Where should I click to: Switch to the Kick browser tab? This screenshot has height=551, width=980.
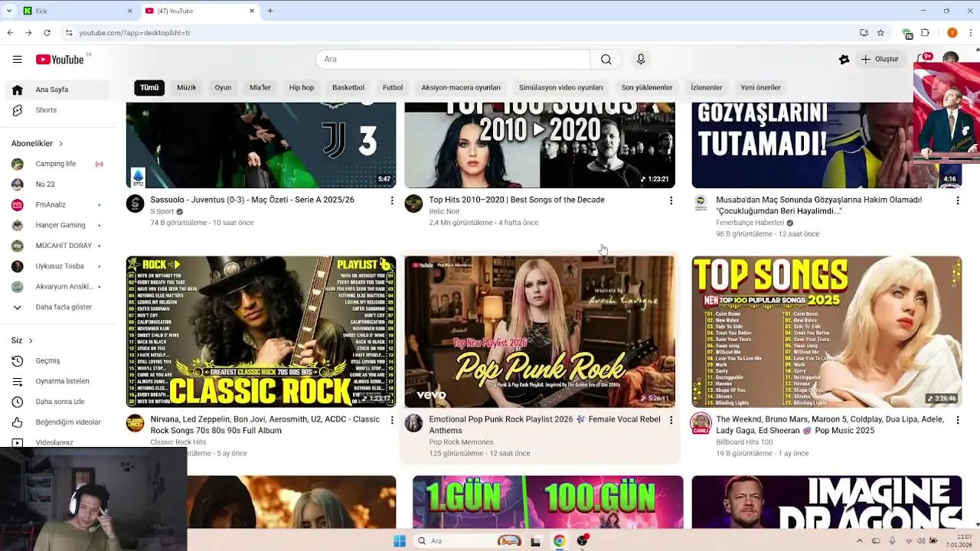coord(77,11)
